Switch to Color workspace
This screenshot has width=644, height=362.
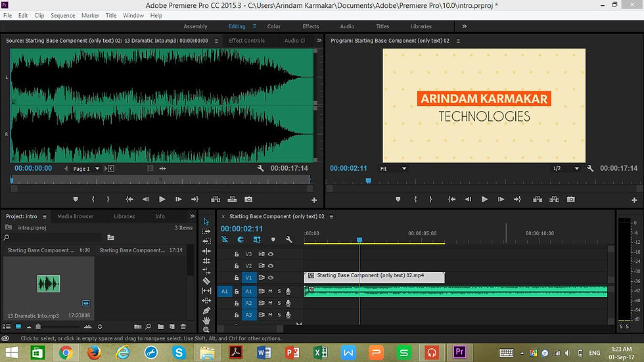tap(274, 26)
